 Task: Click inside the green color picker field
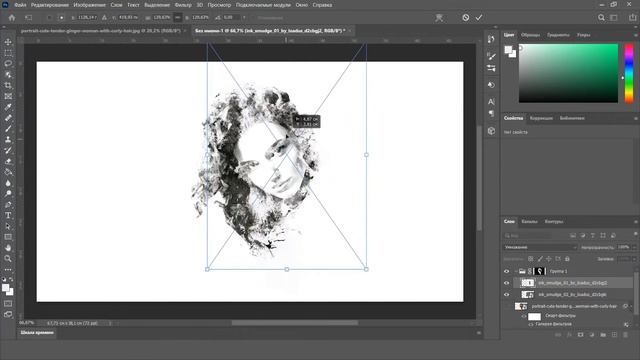coord(568,73)
